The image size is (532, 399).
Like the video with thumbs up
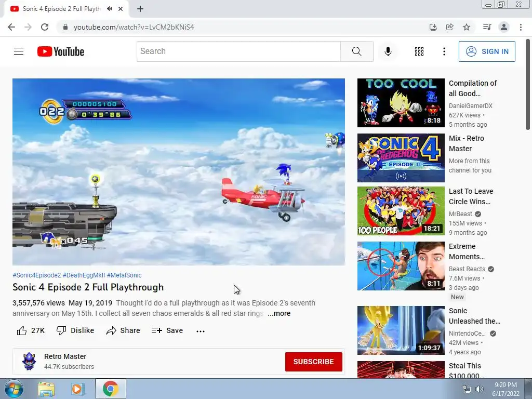coord(31,330)
